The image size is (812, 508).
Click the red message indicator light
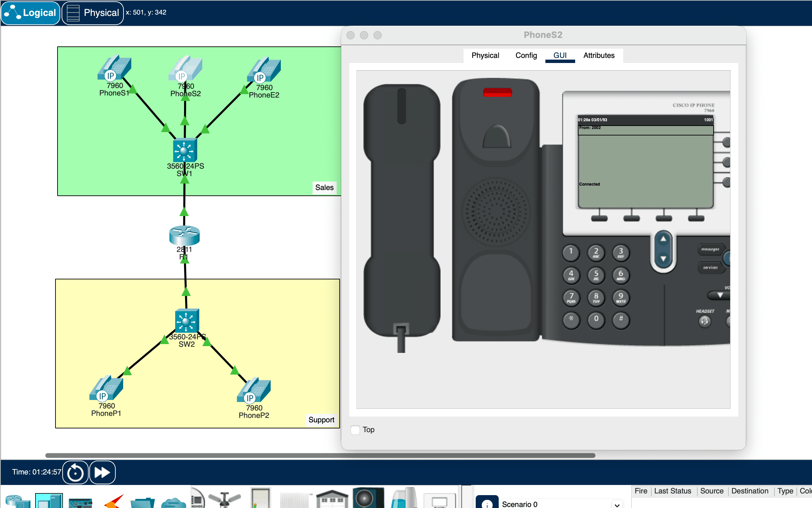(x=497, y=92)
